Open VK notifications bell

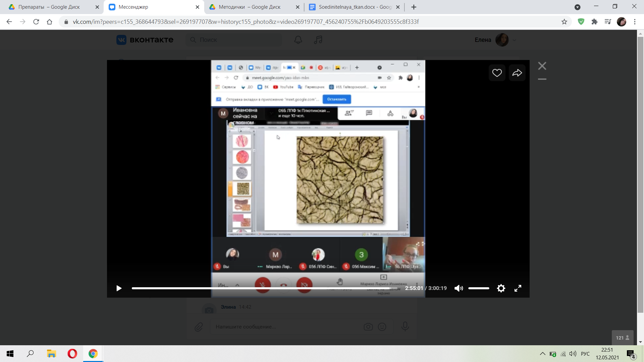tap(298, 40)
